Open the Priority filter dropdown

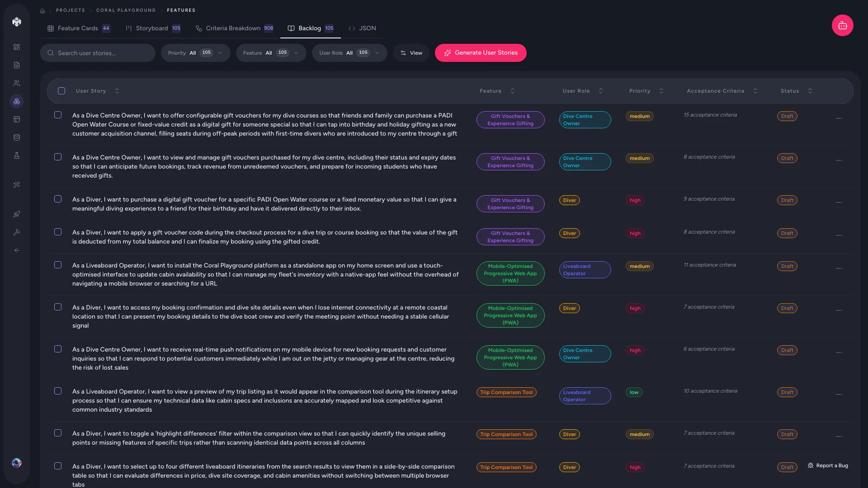[195, 53]
